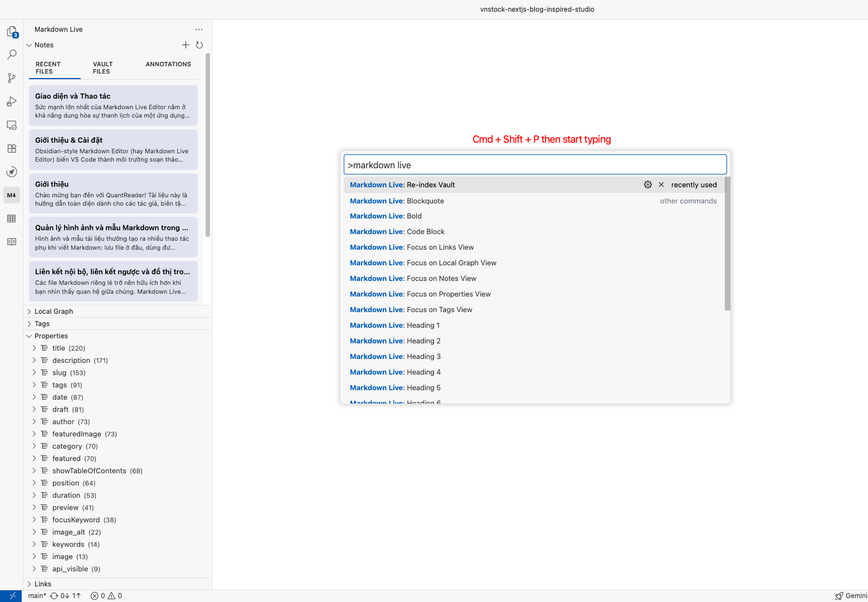Viewport: 868px width, 602px height.
Task: Select the api_visible property row
Action: point(118,569)
